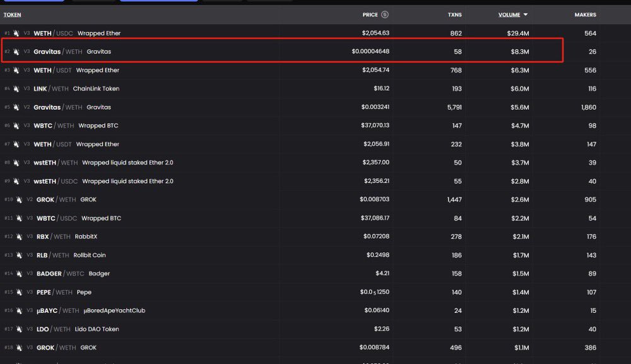Click the dollar currency icon beside PRICE
The width and height of the screenshot is (631, 364).
click(x=385, y=15)
